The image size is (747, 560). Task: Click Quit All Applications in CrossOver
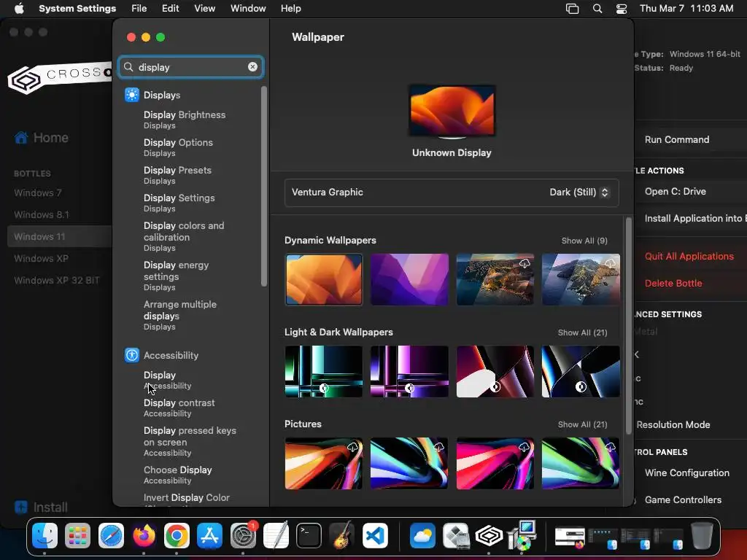click(x=689, y=256)
